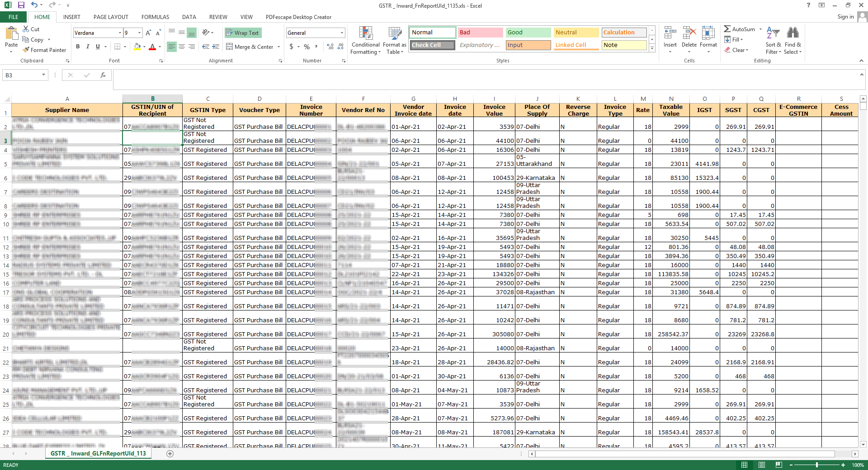The height and width of the screenshot is (470, 868).
Task: Click the Format Painter brush icon
Action: (26, 50)
